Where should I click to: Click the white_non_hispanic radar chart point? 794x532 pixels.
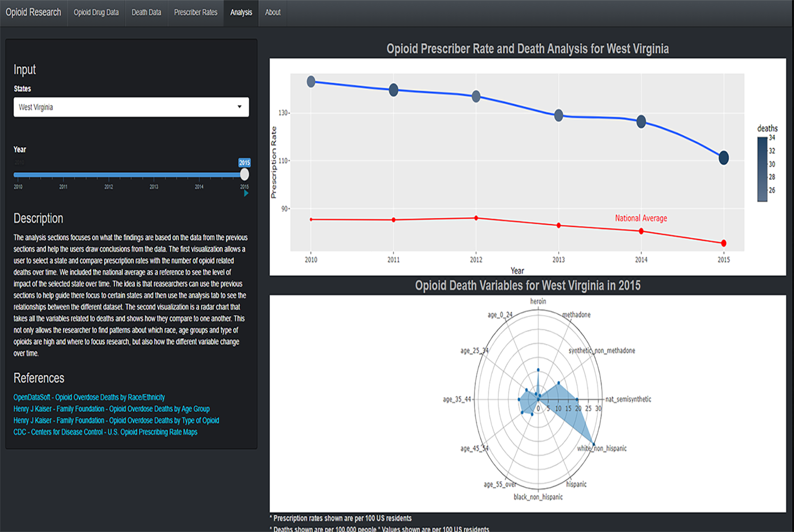tap(594, 444)
